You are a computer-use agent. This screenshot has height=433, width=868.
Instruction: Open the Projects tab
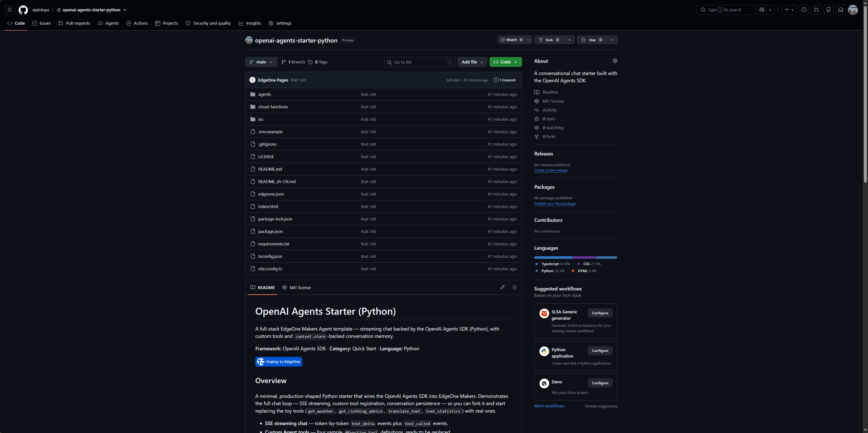(x=166, y=23)
